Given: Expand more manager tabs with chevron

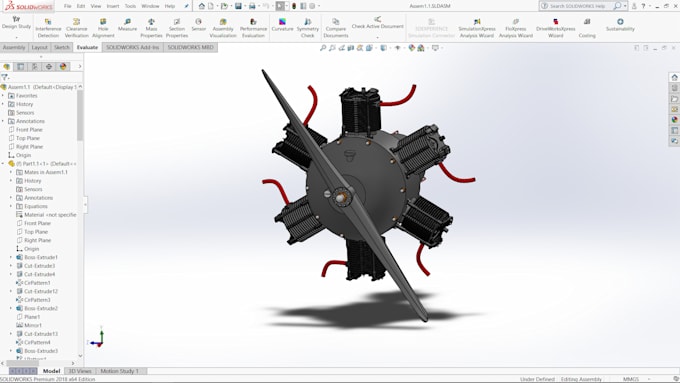Looking at the screenshot, I should point(79,66).
